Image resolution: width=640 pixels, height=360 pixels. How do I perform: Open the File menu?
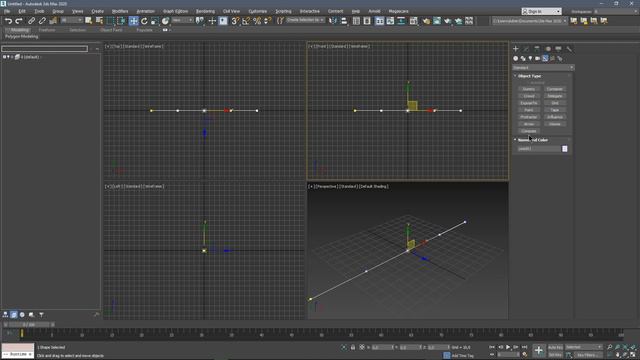click(x=7, y=11)
